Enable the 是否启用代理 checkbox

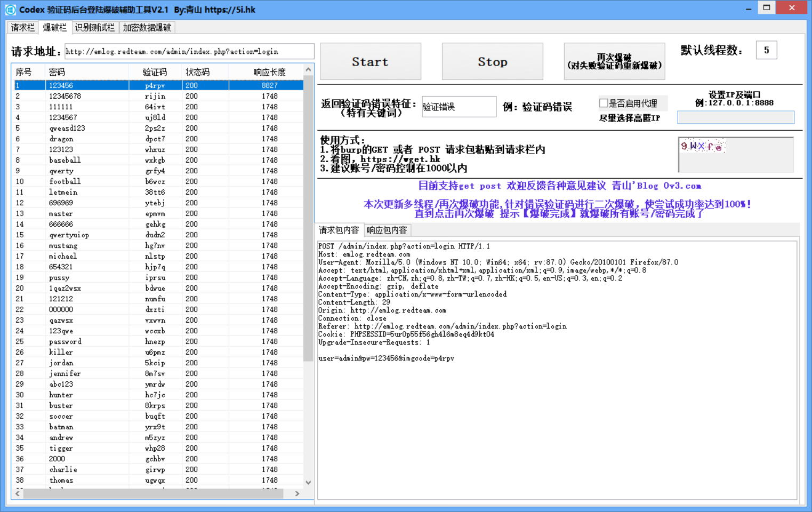coord(604,103)
